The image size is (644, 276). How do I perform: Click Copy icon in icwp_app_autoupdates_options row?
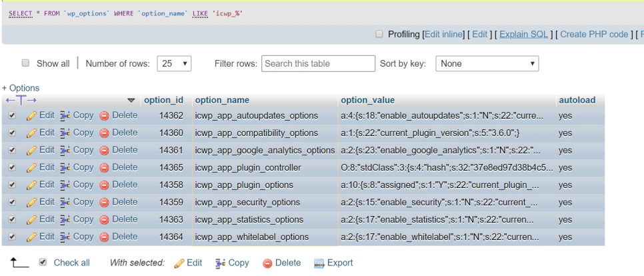[x=65, y=116]
